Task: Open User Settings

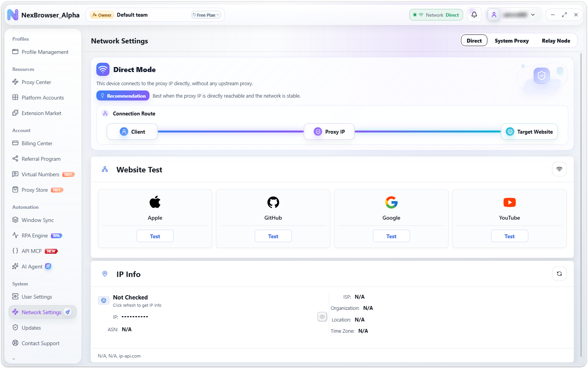Action: (43, 297)
